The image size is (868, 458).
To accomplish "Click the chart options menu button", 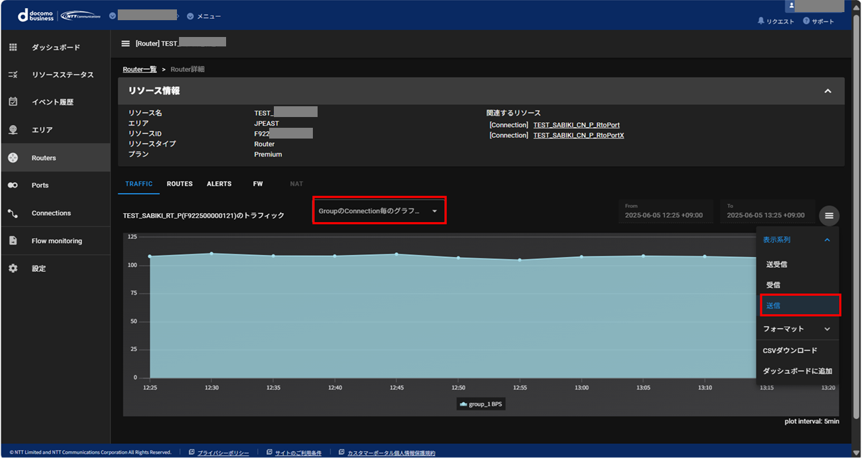I will tap(829, 215).
